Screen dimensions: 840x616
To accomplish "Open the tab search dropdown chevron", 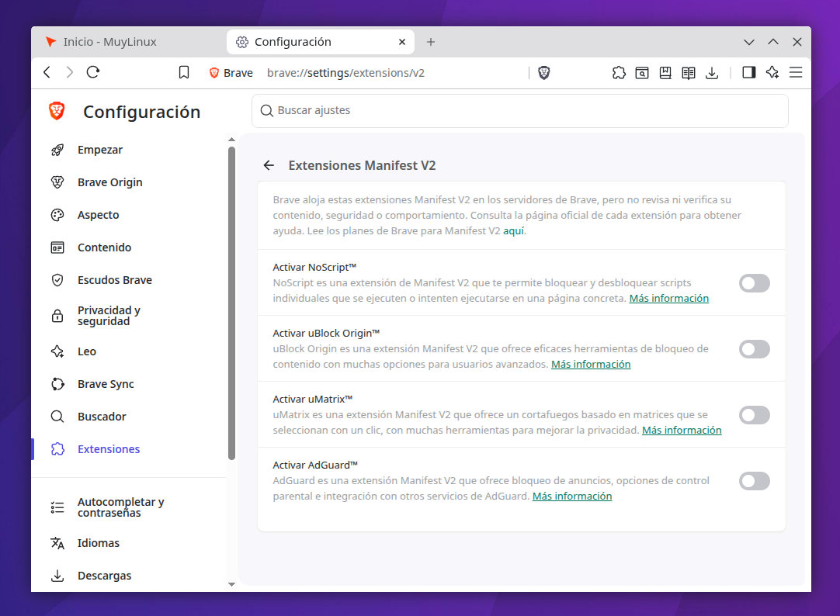I will tap(749, 42).
